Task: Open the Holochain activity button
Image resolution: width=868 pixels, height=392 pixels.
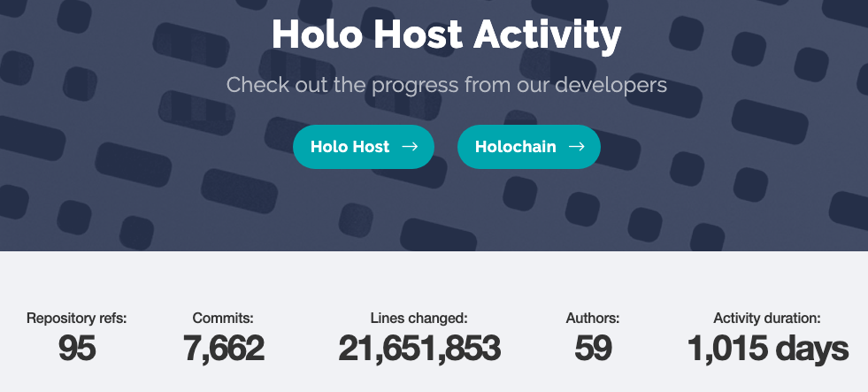Action: (528, 147)
